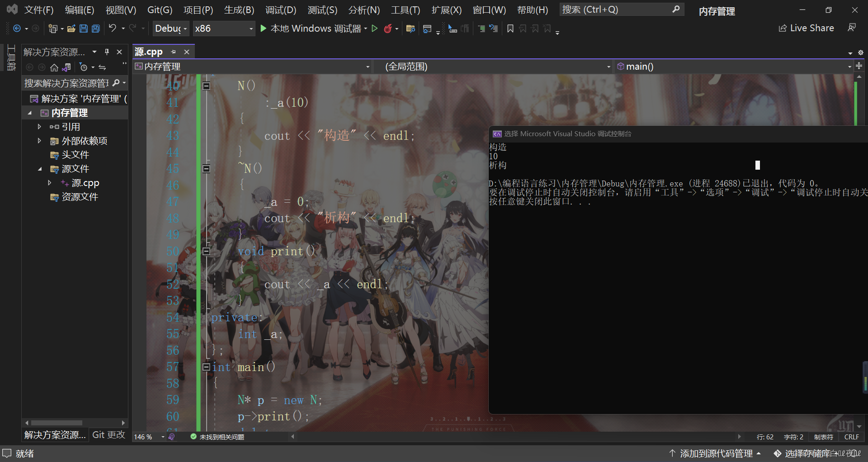Screen dimensions: 868x462
Task: Start the local Windows debugger play icon
Action: [x=264, y=28]
